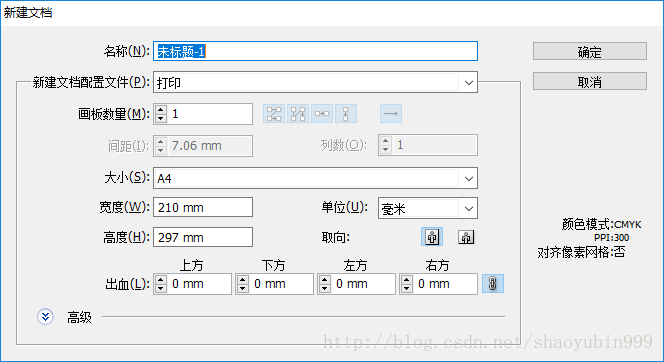This screenshot has width=664, height=362.
Task: Decrease 左方 bleed with down arrow
Action: tap(325, 288)
